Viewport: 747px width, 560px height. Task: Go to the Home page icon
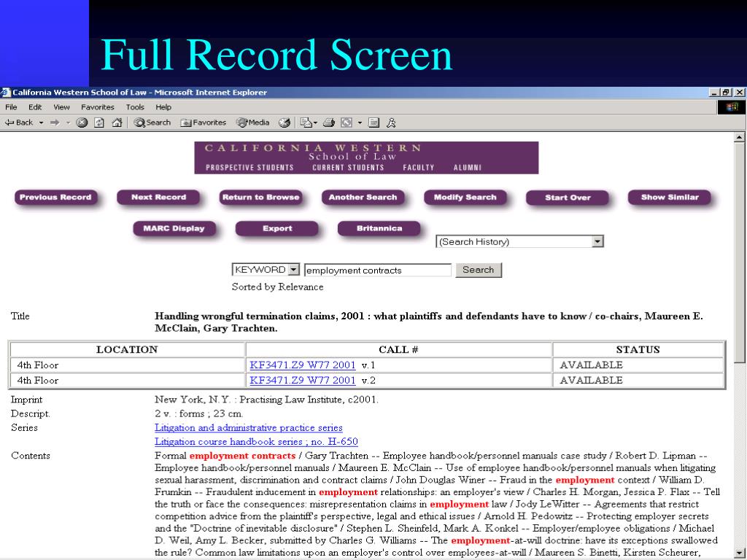(x=117, y=122)
